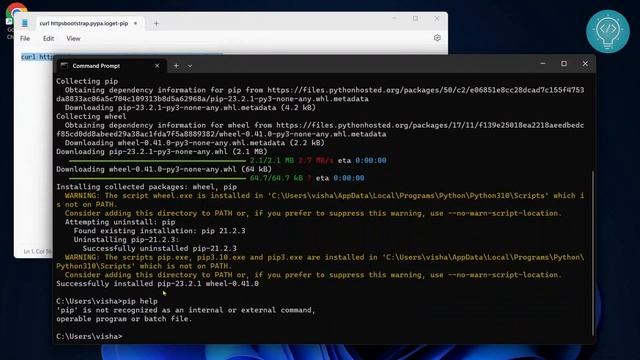Click 'Successfully uninstalled pip-21.2.3' line
This screenshot has height=360, width=640.
pyautogui.click(x=160, y=248)
